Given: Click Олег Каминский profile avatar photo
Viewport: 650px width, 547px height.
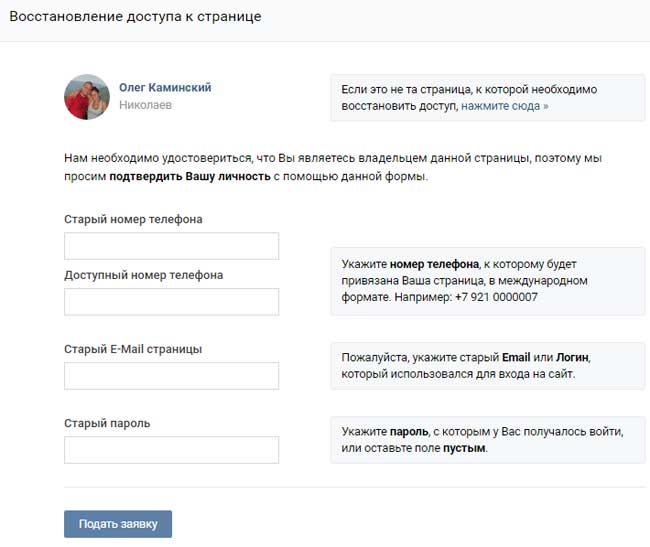Looking at the screenshot, I should (x=87, y=97).
